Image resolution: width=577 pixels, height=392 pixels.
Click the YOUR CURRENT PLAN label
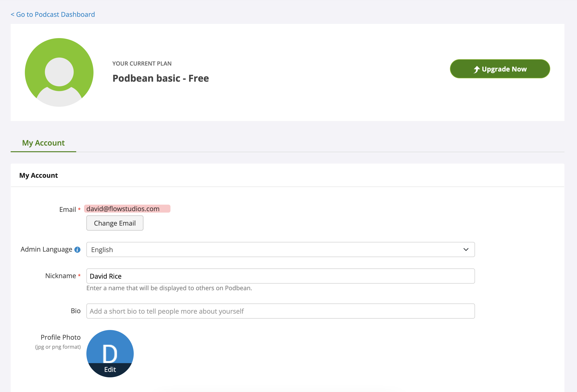(x=142, y=63)
